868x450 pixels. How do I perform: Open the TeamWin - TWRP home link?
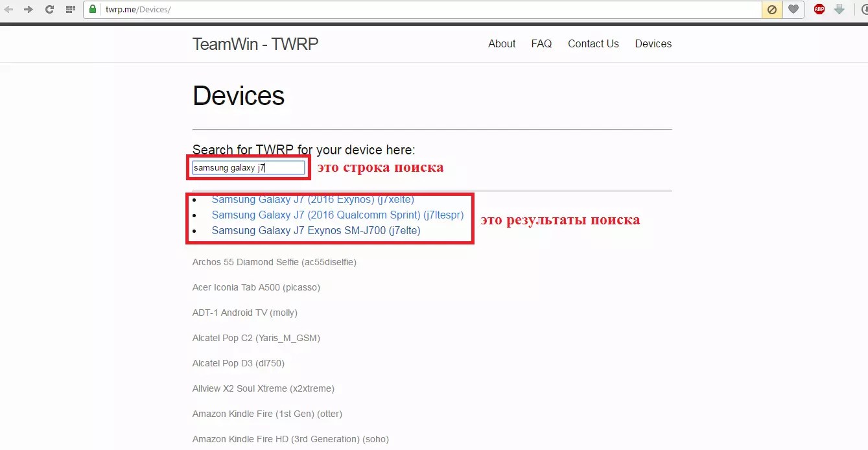pyautogui.click(x=255, y=44)
